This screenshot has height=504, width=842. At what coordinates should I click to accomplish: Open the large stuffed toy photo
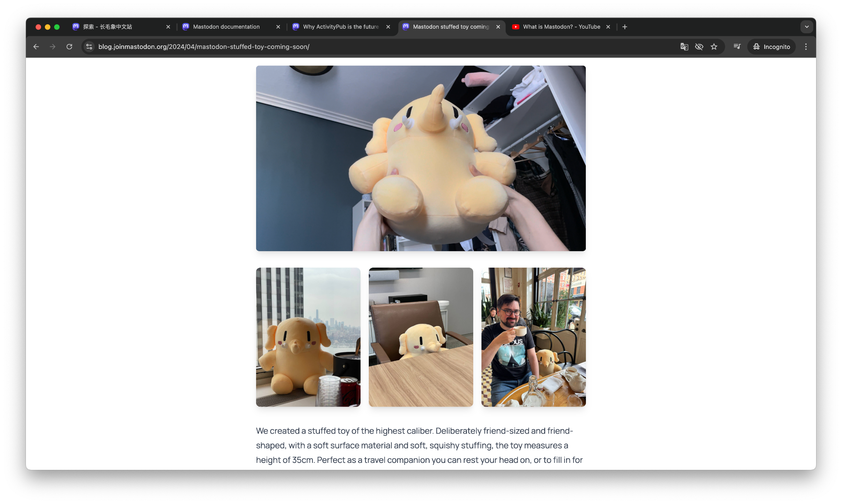[421, 158]
